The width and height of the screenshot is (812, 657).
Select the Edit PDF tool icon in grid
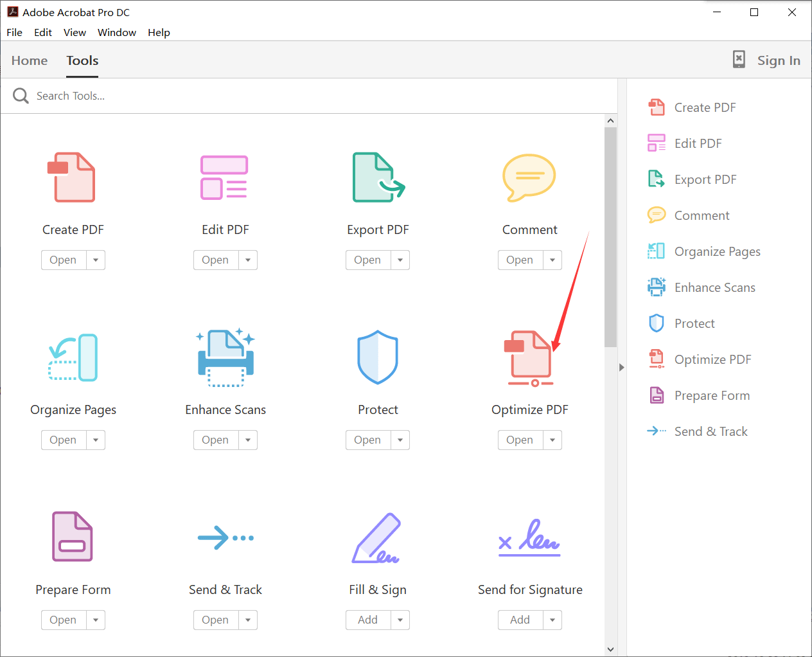pyautogui.click(x=224, y=177)
